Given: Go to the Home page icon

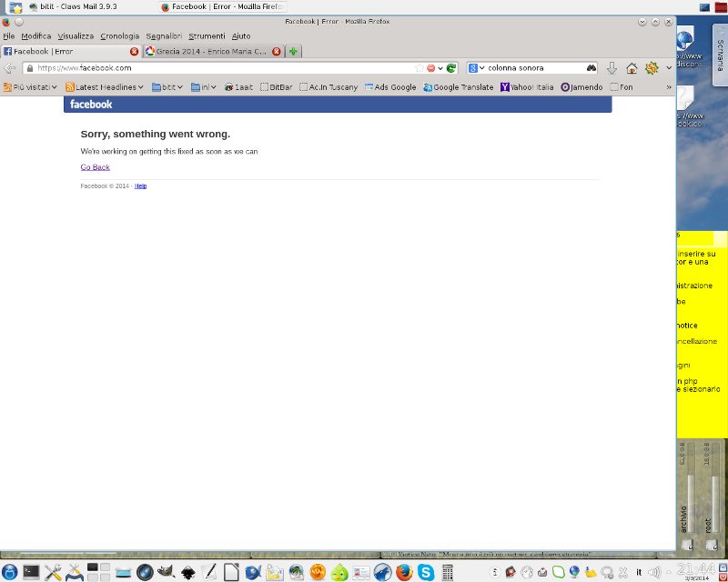Looking at the screenshot, I should pos(632,68).
